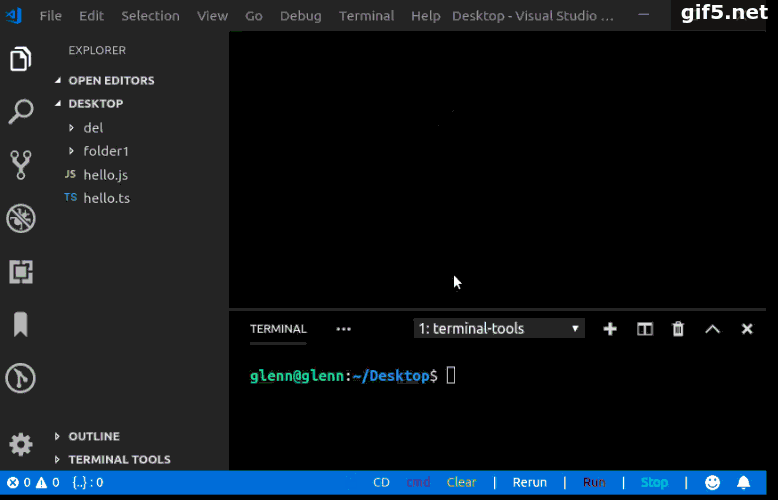Open the Go menu
The image size is (778, 500).
(x=254, y=16)
